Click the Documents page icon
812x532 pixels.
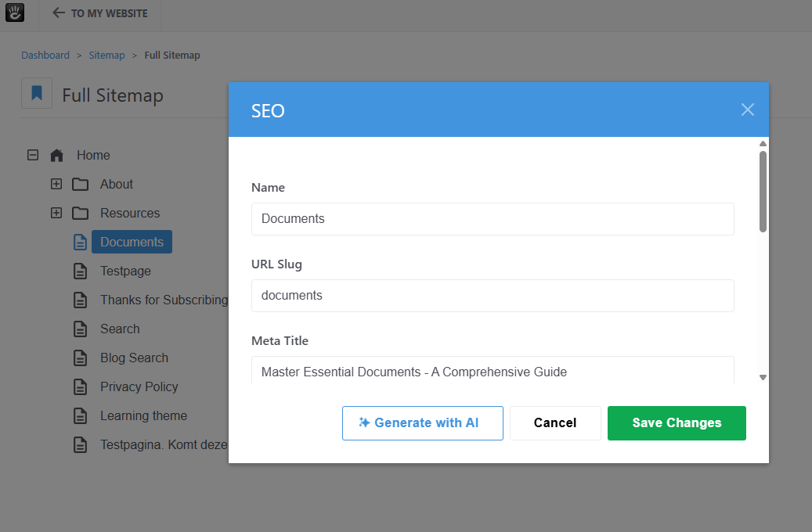click(x=80, y=243)
